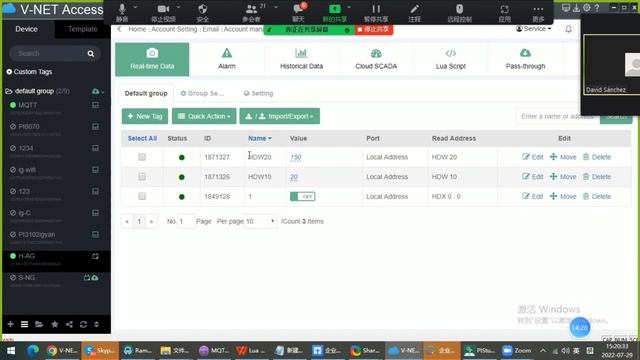
Task: Open the Quick Action dropdown
Action: tap(204, 116)
